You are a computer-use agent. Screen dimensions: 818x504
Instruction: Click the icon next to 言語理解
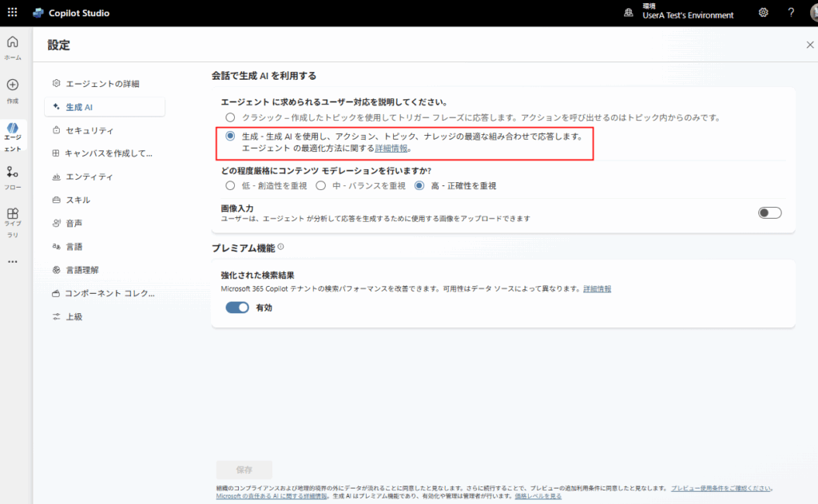point(57,270)
